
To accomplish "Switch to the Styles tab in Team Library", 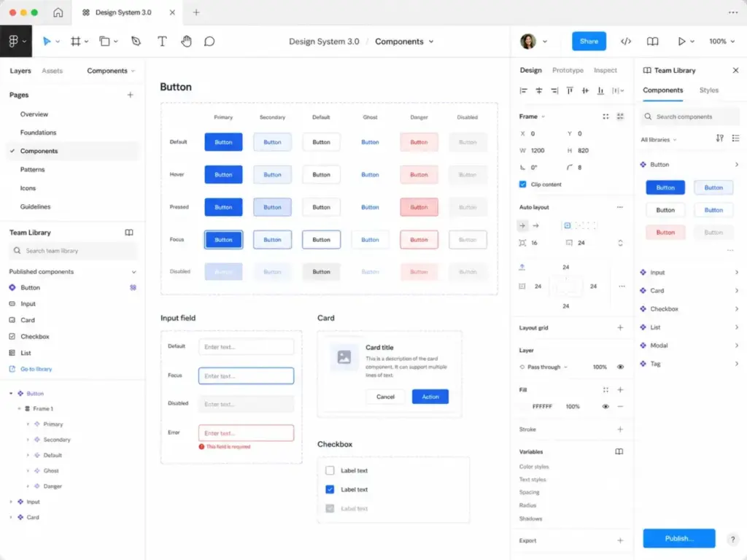I will [708, 90].
